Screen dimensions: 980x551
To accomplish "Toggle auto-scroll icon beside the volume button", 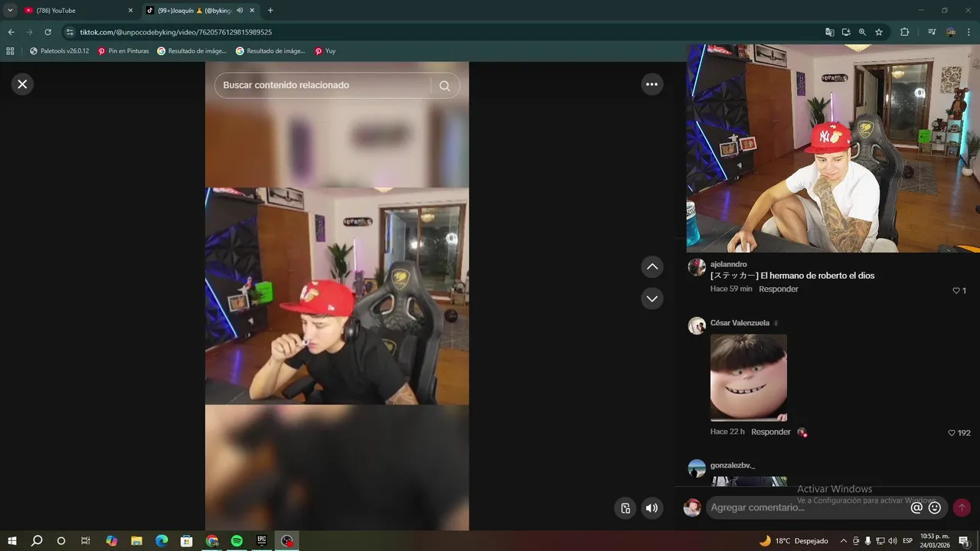I will click(626, 508).
